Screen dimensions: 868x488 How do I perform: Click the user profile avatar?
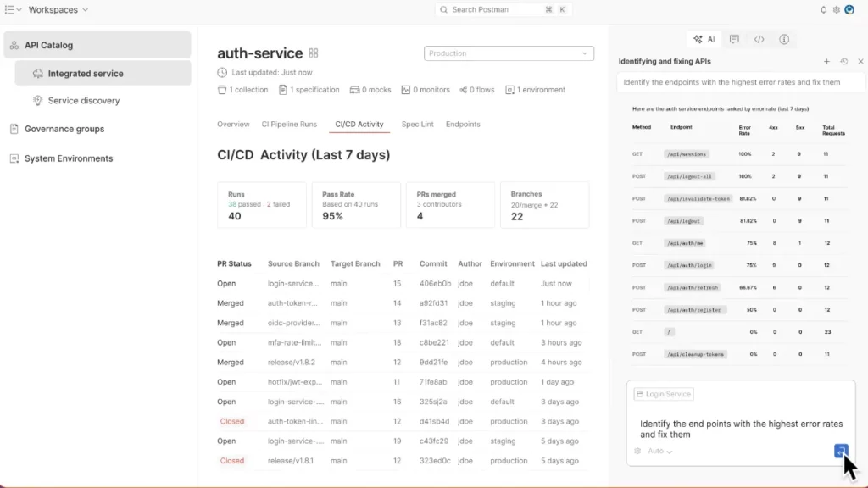click(x=850, y=9)
